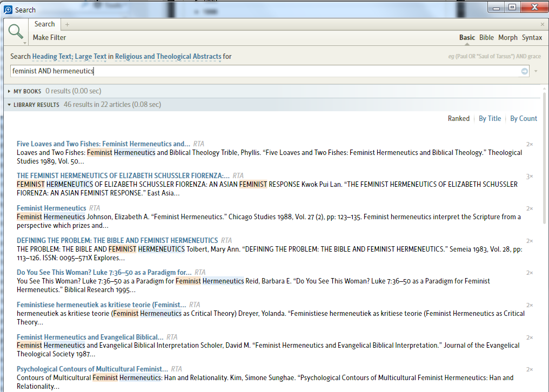Sort results by Ranked
Screen dimensions: 549x392
[459, 119]
